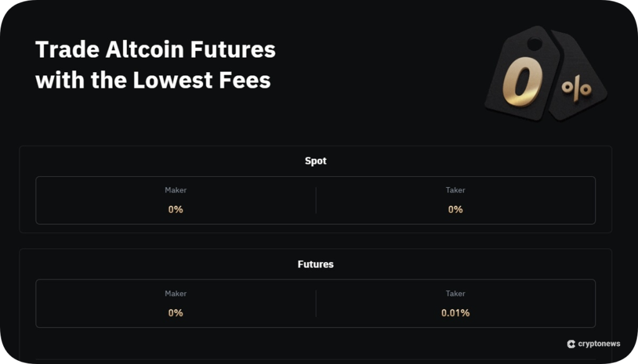Viewport: 638px width, 364px height.
Task: Select the Spot Taker label
Action: tap(455, 190)
